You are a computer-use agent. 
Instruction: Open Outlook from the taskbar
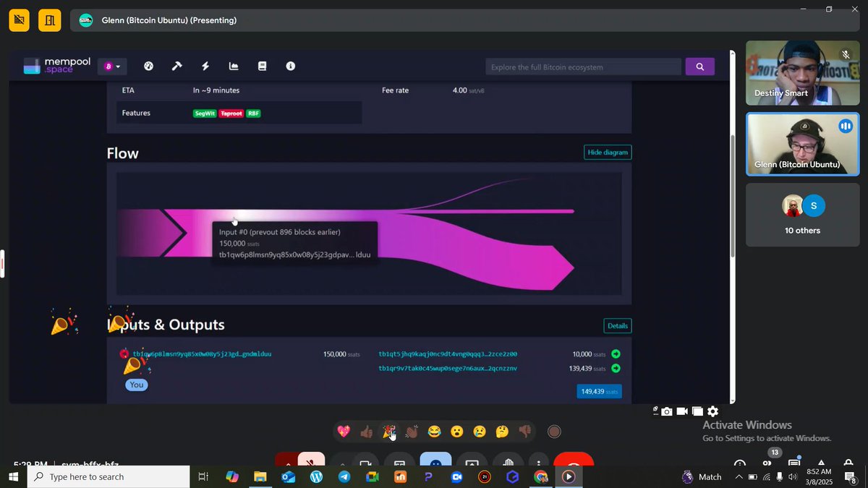click(x=288, y=476)
